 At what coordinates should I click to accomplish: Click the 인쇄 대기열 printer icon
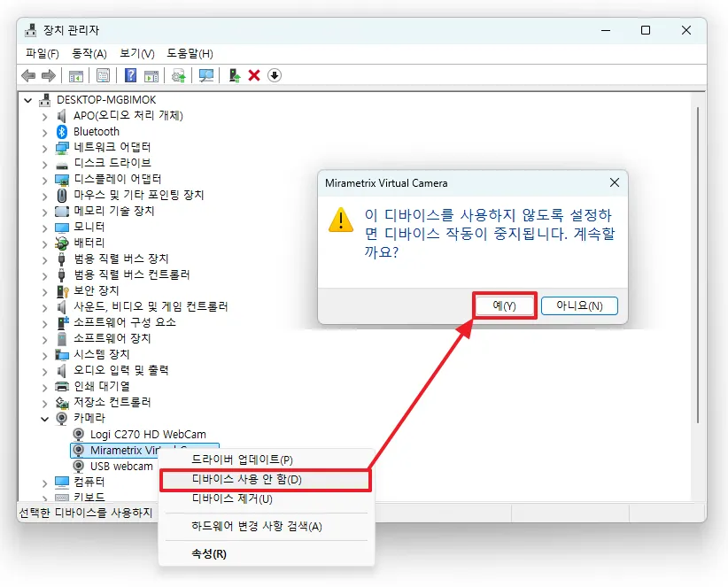click(62, 386)
